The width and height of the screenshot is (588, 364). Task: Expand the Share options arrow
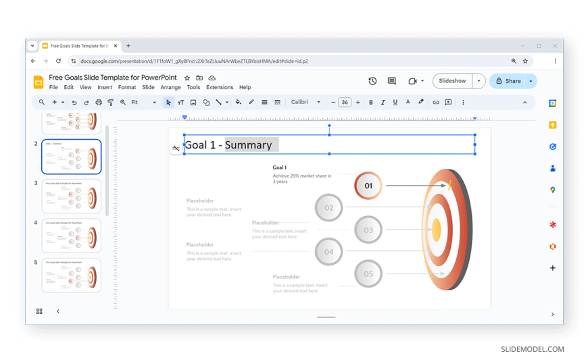click(x=531, y=81)
